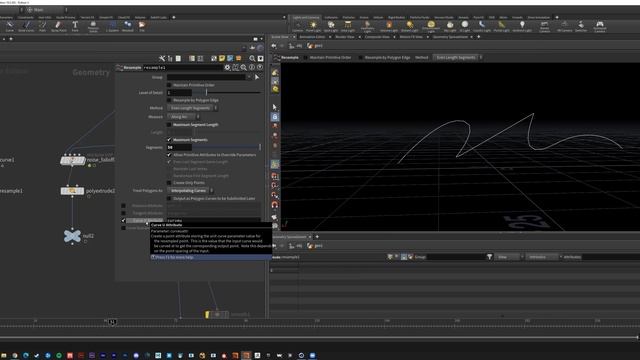Adjust the Level of Detail slider
Viewport: 640px width, 360px height.
tap(227, 93)
